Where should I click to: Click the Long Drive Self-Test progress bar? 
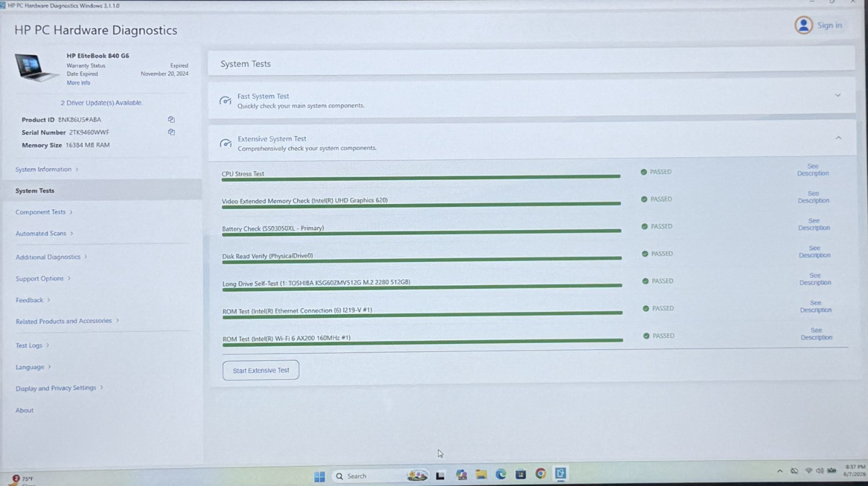click(x=422, y=287)
